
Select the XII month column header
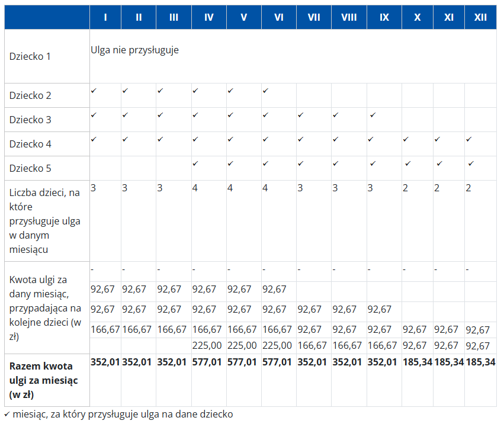click(480, 17)
